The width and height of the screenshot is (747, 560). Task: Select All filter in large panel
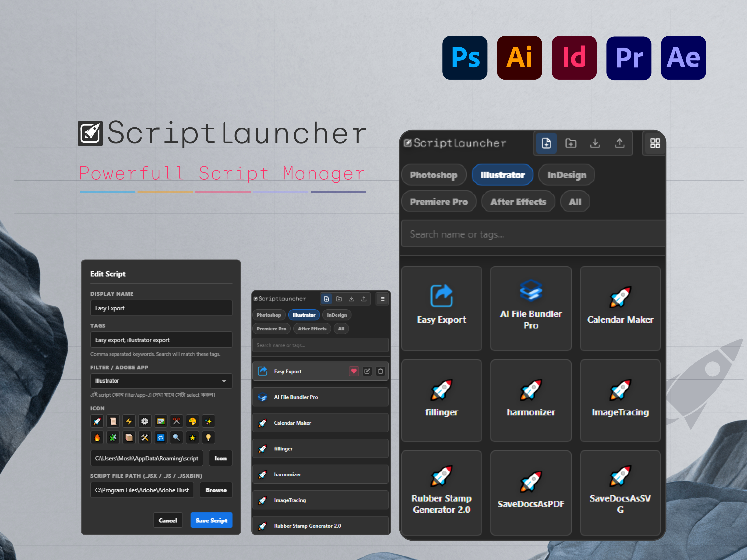[575, 202]
